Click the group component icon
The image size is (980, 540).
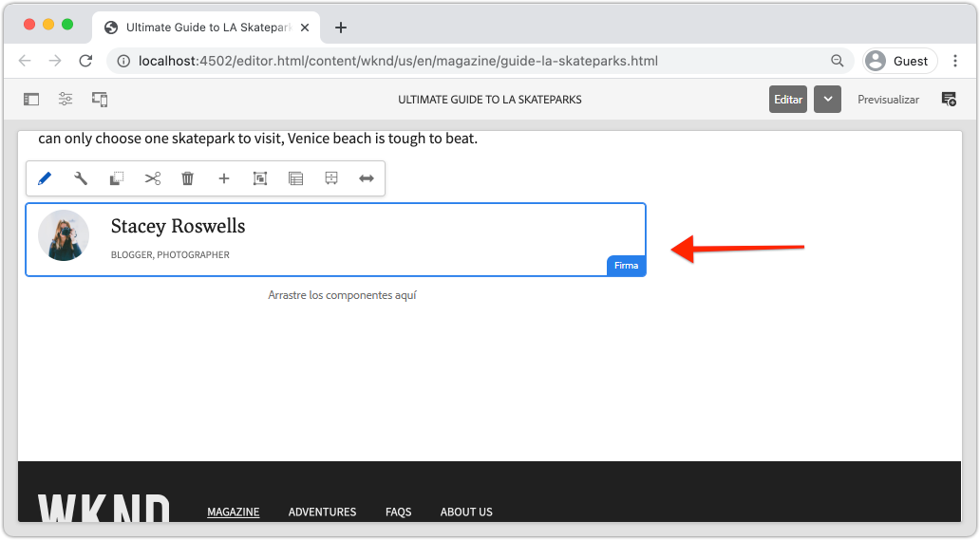click(x=260, y=178)
